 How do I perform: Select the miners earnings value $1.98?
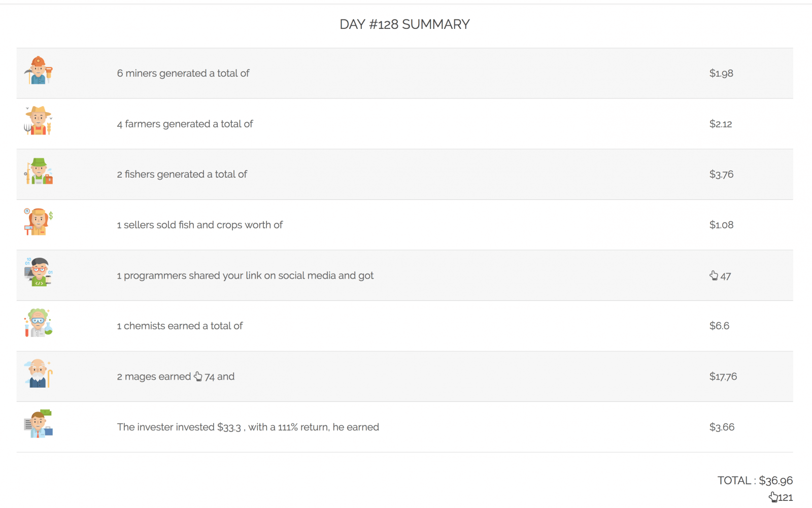(x=721, y=73)
